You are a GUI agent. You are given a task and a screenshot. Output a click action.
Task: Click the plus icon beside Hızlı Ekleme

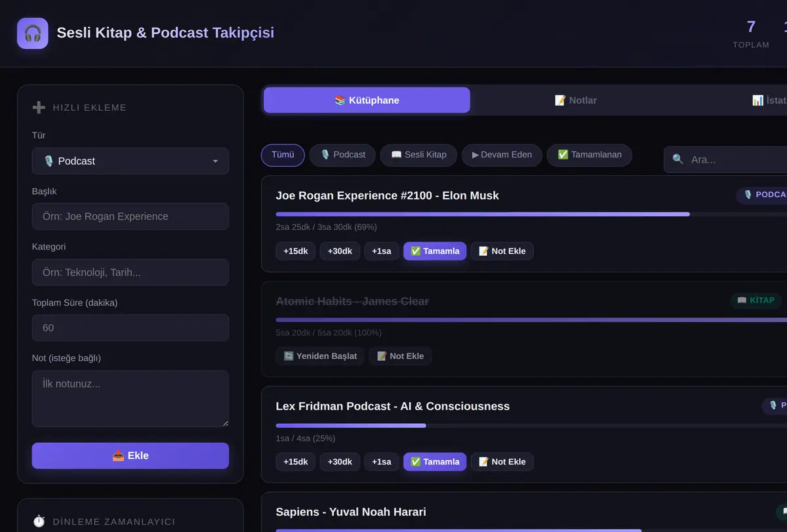(x=39, y=108)
